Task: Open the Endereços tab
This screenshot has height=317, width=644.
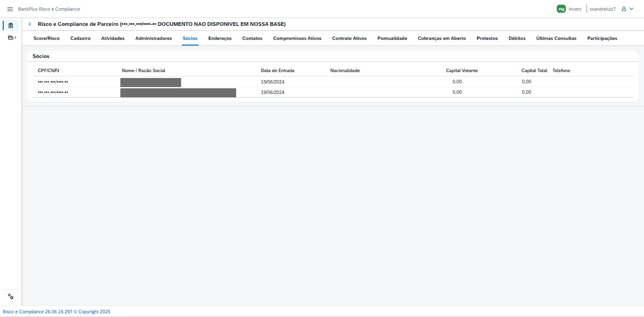Action: pos(220,38)
